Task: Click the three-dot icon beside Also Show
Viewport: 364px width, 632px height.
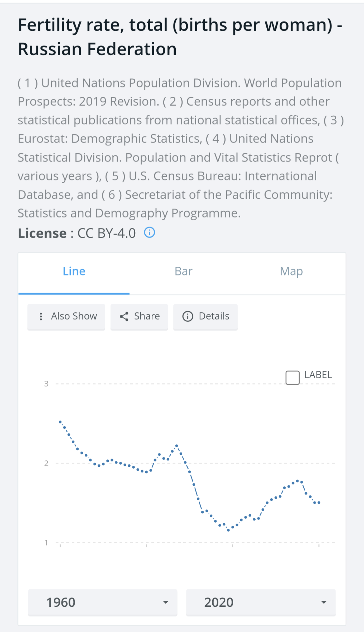Action: click(41, 316)
